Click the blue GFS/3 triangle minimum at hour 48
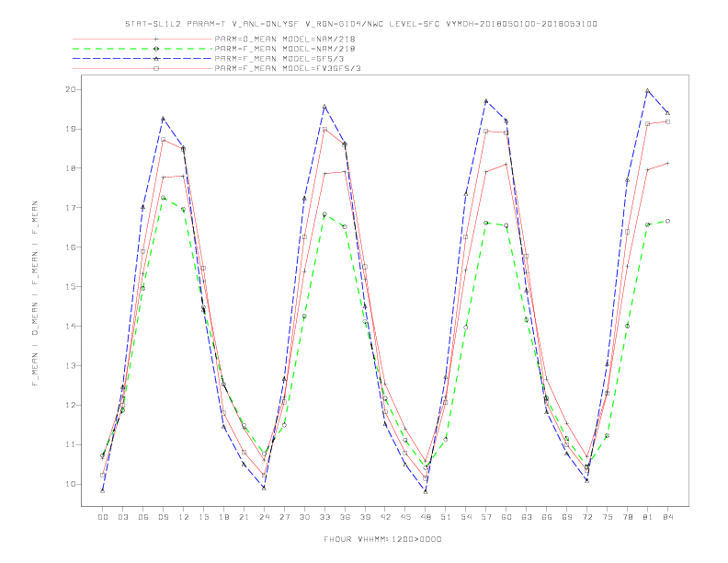Screen dimensions: 728x563 coord(426,491)
